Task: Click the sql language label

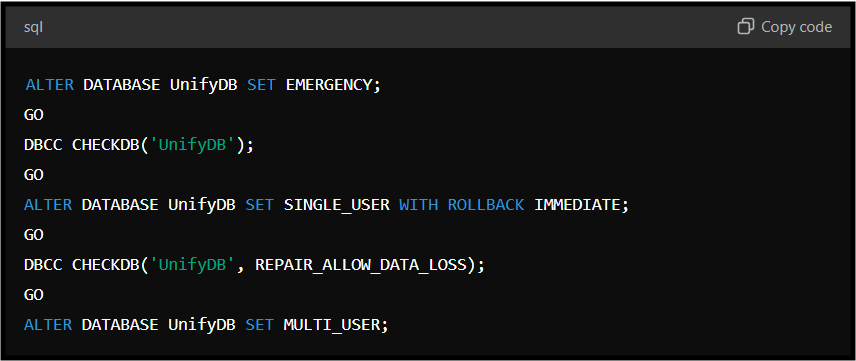Action: click(33, 27)
